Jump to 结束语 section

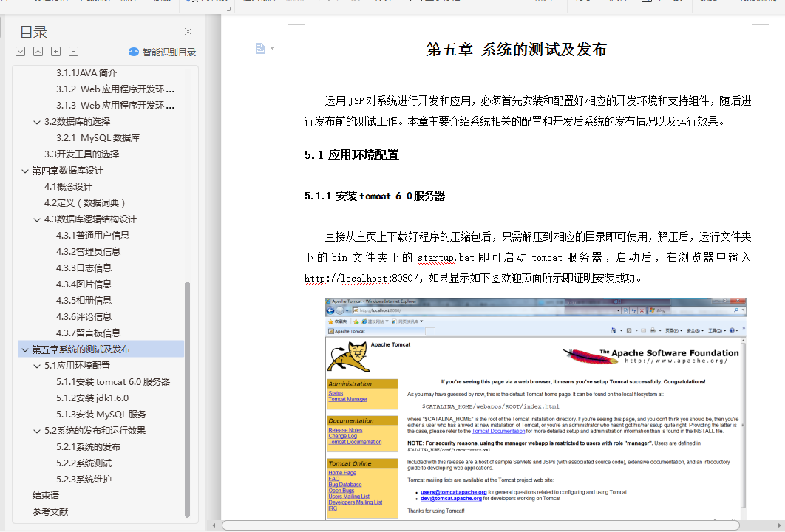click(x=46, y=496)
